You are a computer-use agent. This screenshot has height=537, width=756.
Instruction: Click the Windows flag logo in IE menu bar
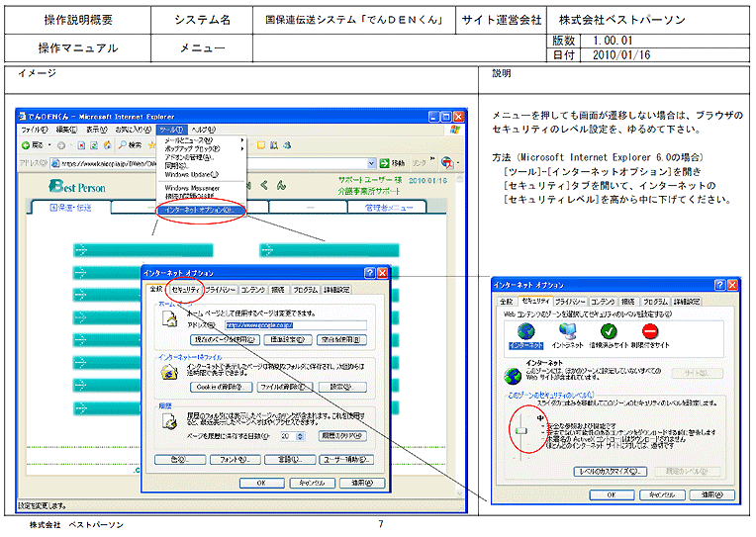455,130
